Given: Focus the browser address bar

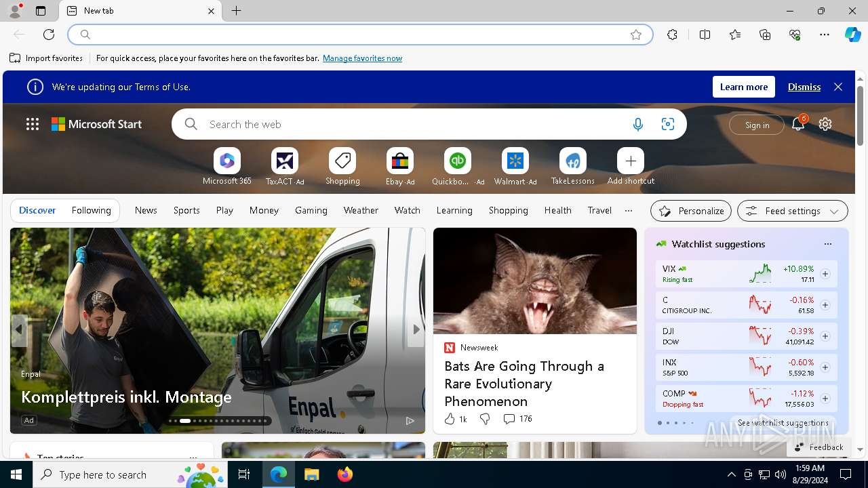Looking at the screenshot, I should coord(359,35).
